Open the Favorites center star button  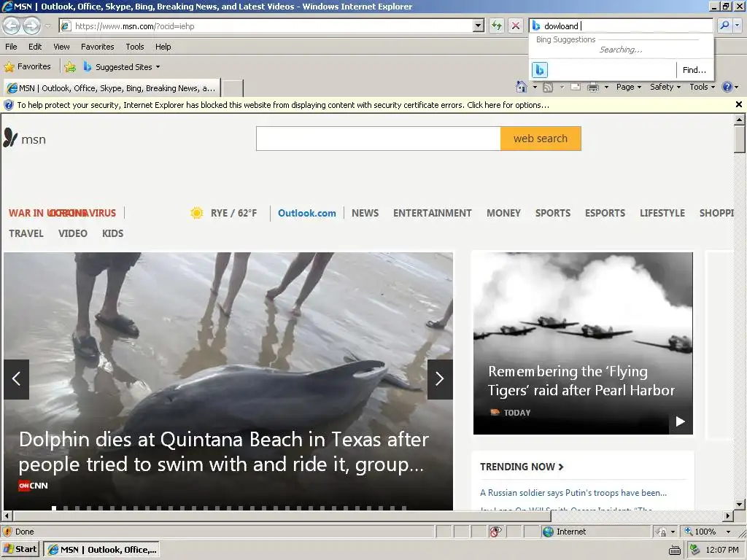[27, 66]
